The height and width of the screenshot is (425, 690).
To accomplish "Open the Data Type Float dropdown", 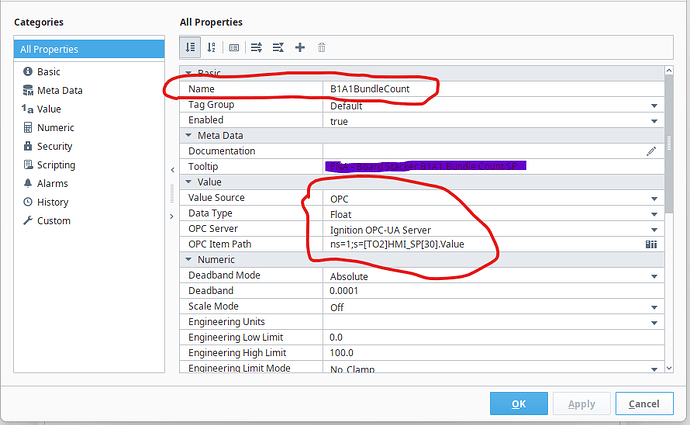I will (654, 214).
